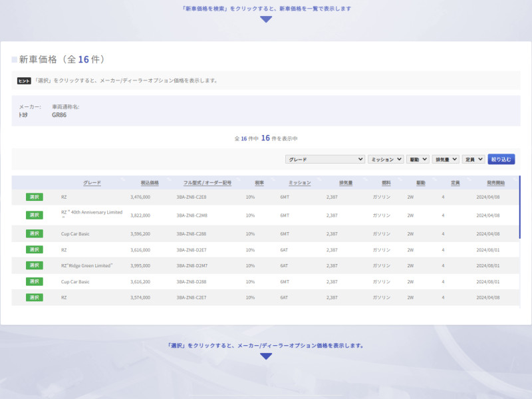Click 選択 for RZ priced 3,476,000
The width and height of the screenshot is (532, 399).
35,197
